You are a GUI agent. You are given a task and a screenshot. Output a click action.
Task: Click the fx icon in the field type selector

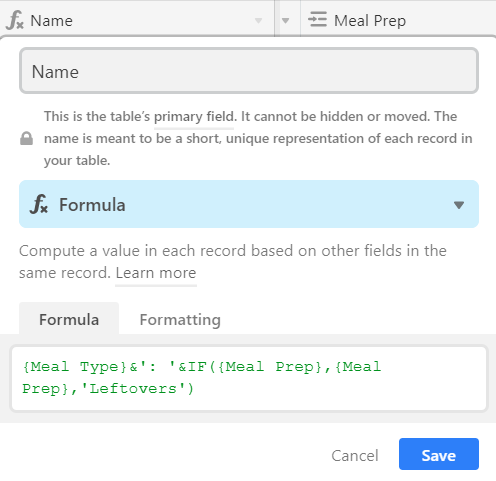click(39, 204)
